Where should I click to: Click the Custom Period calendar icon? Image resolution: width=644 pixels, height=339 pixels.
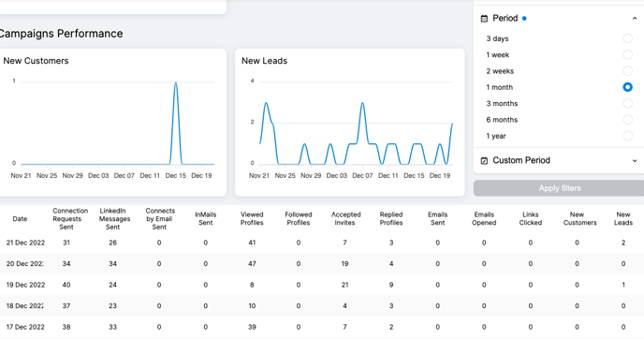[x=484, y=161]
